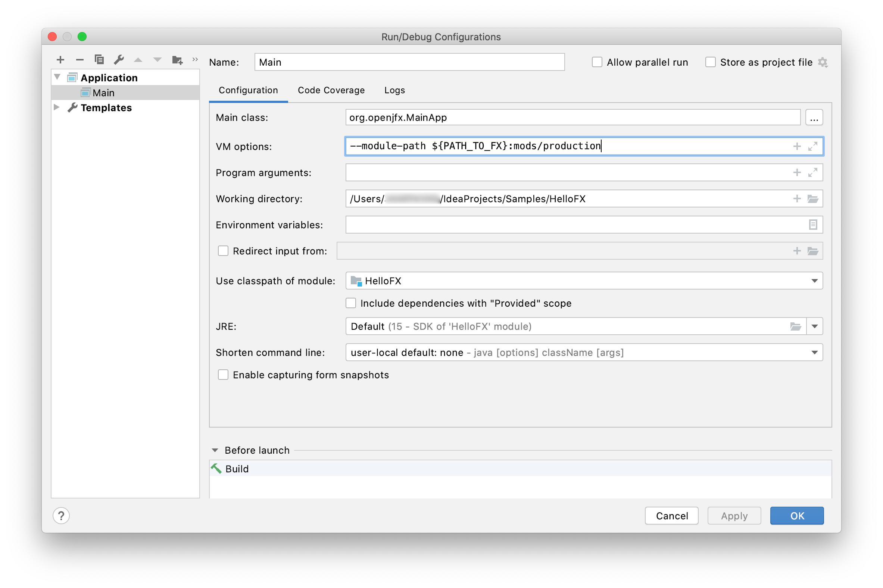Open the Use classpath of module dropdown
Screen dimensions: 883x588
tap(814, 281)
